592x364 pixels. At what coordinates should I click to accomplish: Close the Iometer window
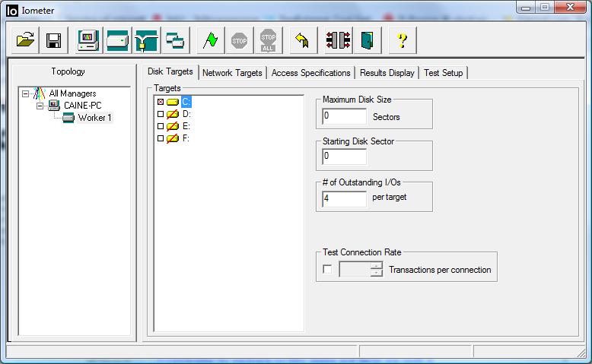[570, 7]
